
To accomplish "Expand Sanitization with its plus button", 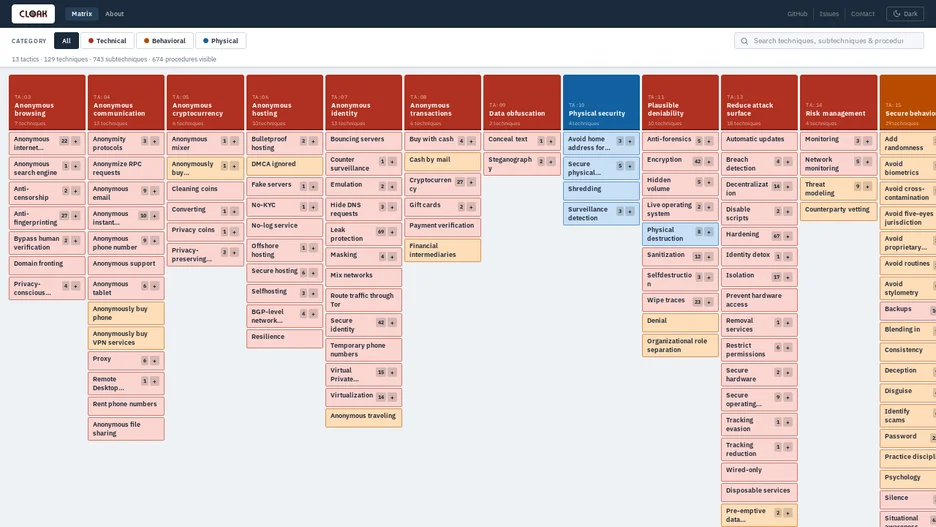I will [x=709, y=257].
